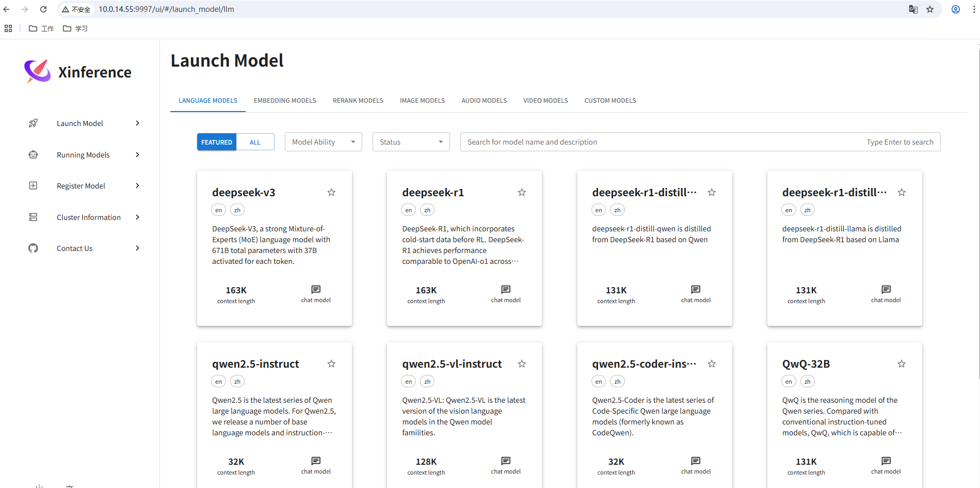
Task: Open the browser three-dot menu
Action: (x=974, y=9)
